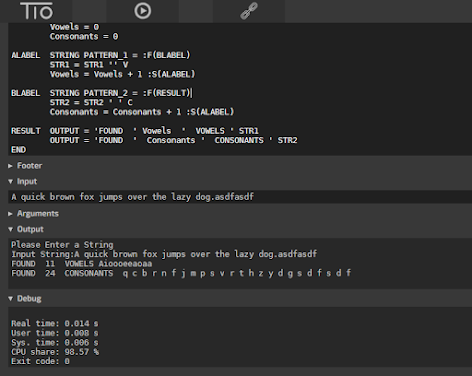Click the ALABEL label in code
472x376 pixels.
coord(26,55)
